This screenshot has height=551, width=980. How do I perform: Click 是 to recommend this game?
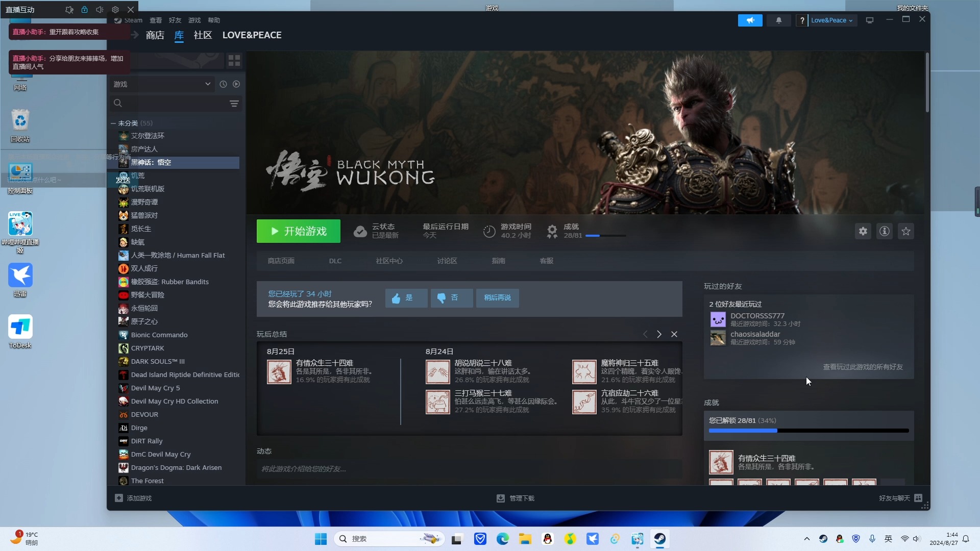click(x=404, y=298)
